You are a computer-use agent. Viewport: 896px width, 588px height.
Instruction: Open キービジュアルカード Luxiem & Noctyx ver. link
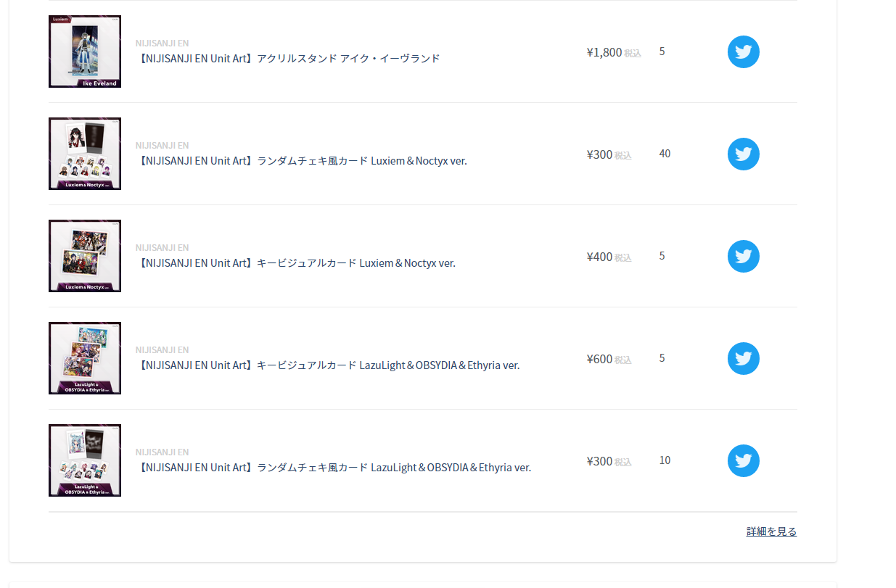[x=295, y=263]
